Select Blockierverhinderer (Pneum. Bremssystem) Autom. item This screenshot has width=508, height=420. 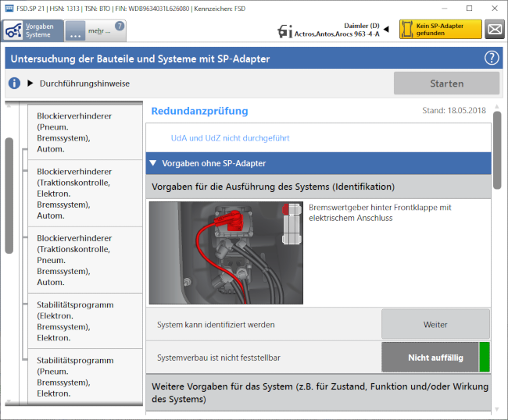[75, 133]
